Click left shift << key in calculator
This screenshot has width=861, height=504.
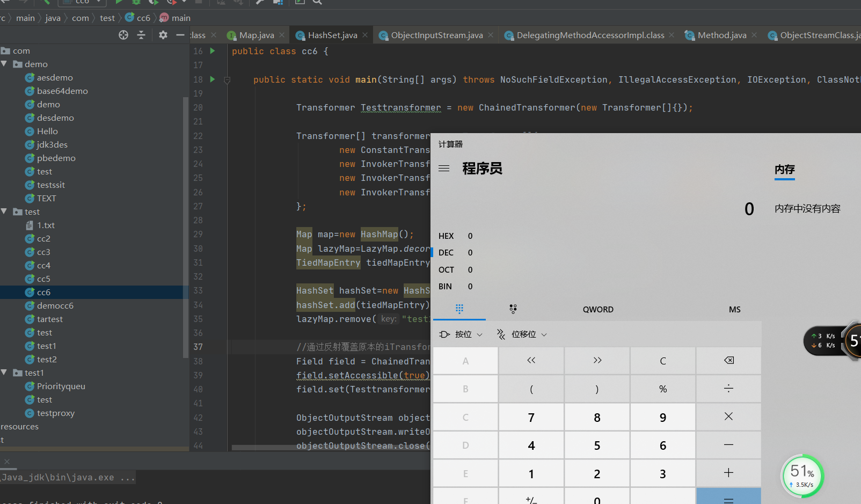tap(531, 361)
